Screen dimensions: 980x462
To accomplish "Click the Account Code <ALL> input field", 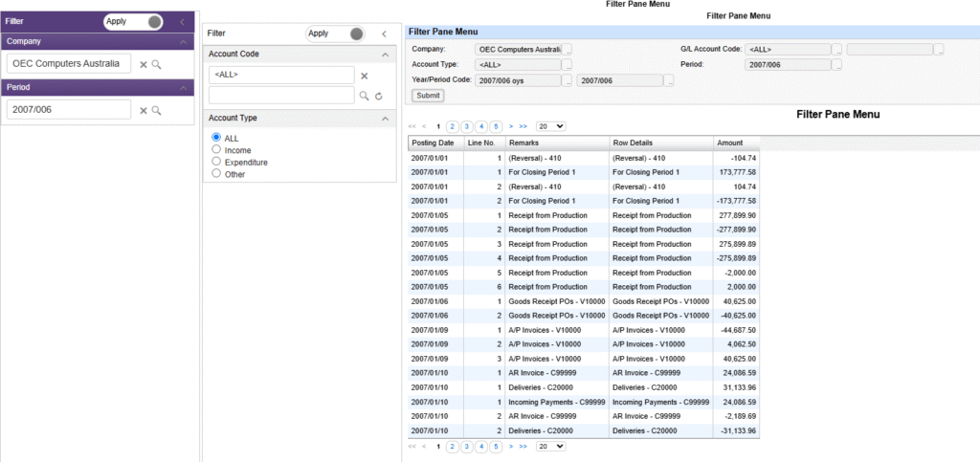I will point(281,75).
